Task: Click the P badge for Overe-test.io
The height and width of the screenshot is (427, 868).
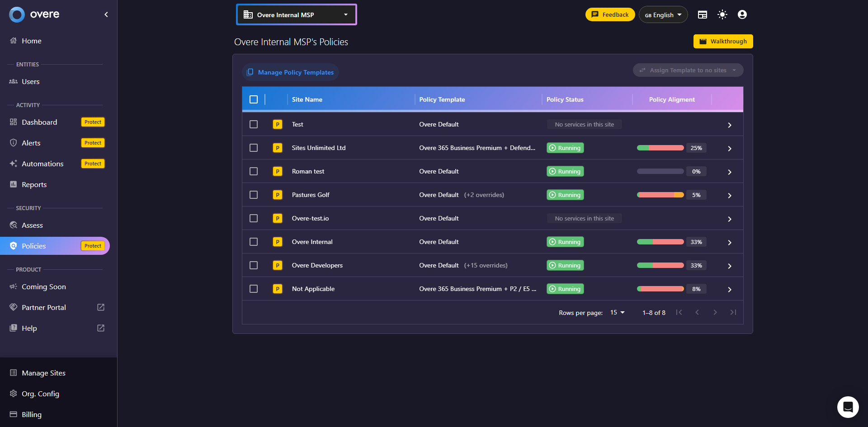Action: pyautogui.click(x=278, y=218)
